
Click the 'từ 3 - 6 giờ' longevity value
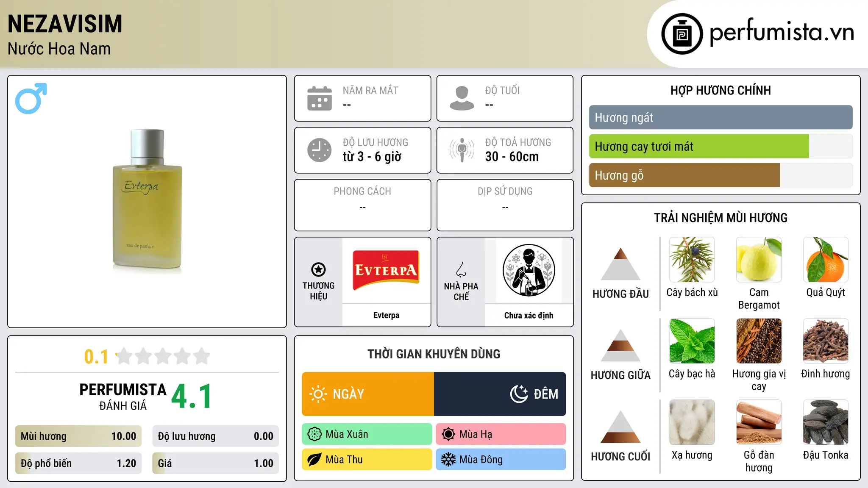[x=372, y=157]
